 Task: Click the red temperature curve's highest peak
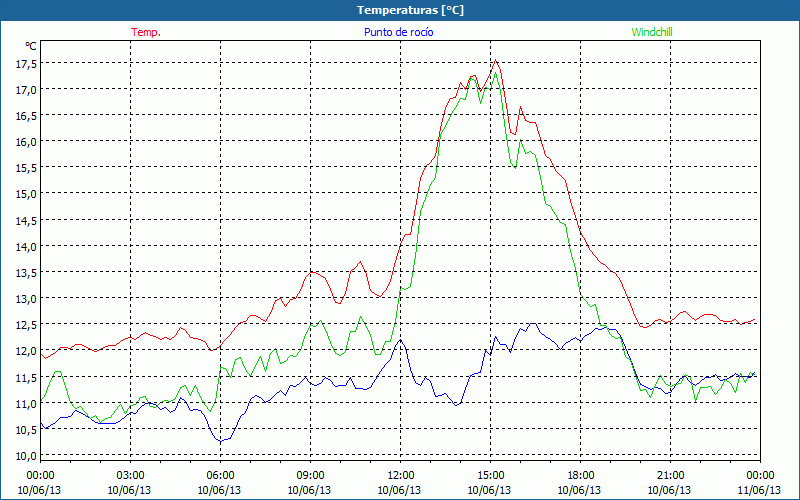point(494,62)
